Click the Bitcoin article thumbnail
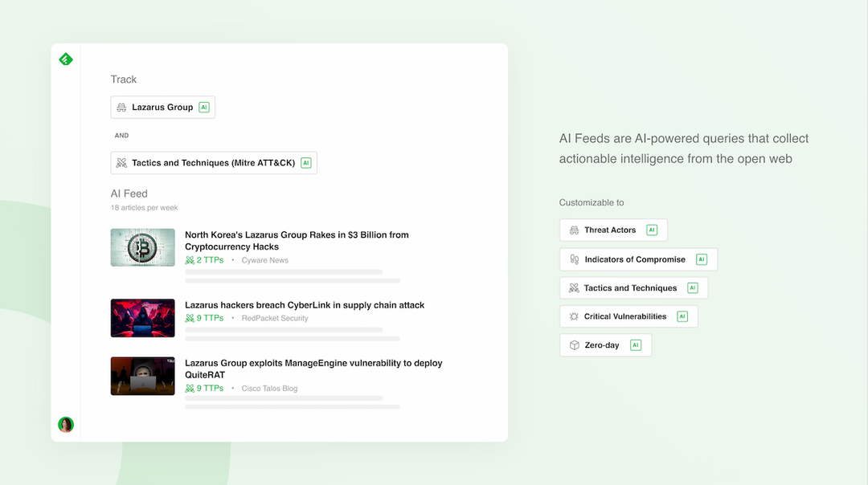The height and width of the screenshot is (485, 868). [x=142, y=247]
